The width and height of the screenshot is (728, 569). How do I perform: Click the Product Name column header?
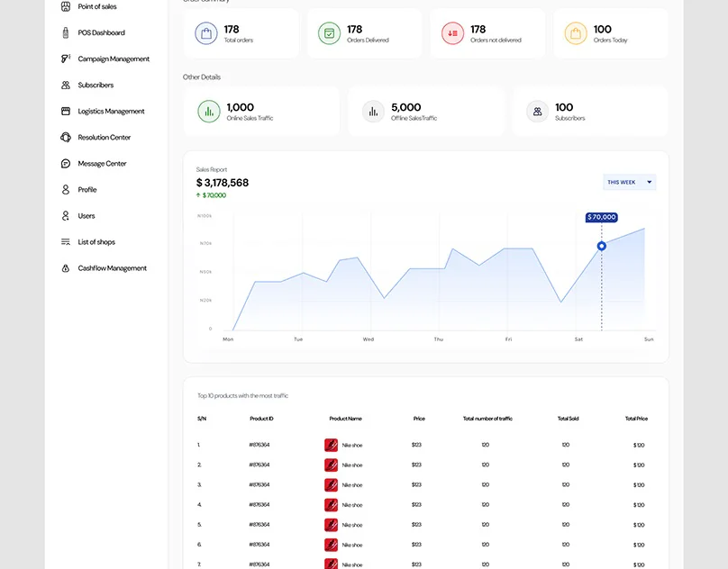[x=345, y=419]
